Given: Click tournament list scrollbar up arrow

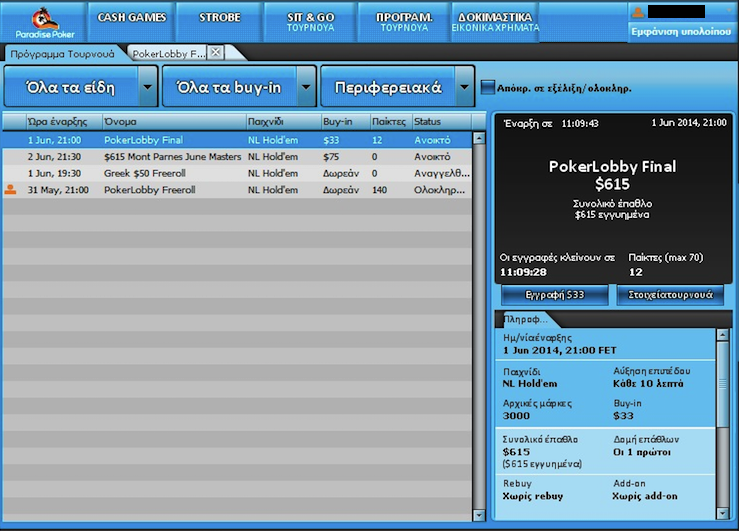Looking at the screenshot, I should pyautogui.click(x=479, y=138).
